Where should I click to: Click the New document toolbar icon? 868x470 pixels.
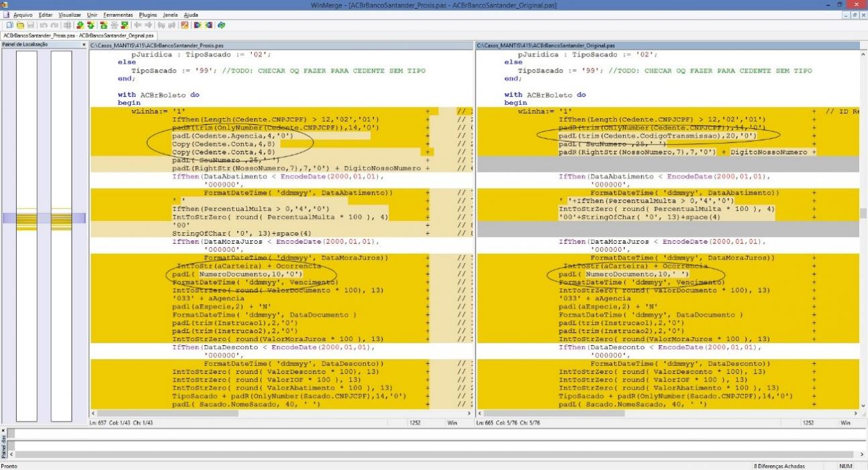[x=10, y=25]
